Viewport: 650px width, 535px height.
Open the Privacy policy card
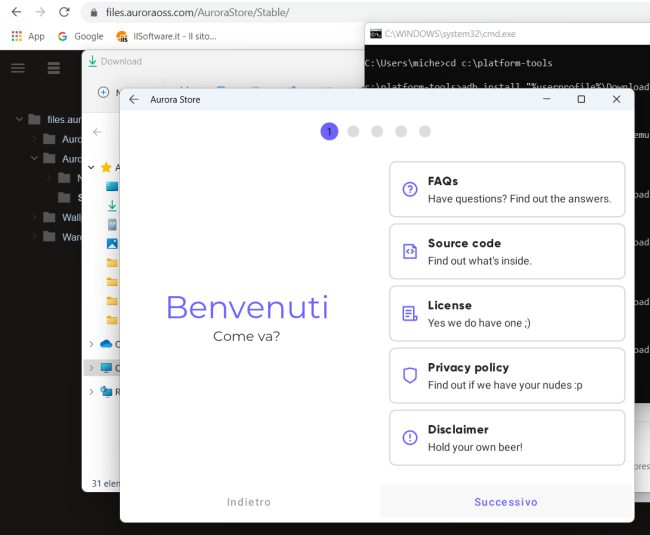pos(507,376)
